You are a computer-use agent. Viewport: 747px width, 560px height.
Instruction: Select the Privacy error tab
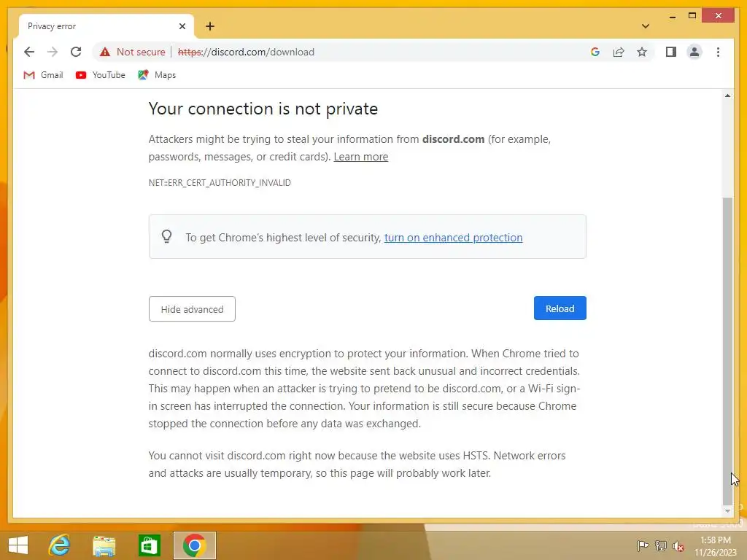click(95, 26)
